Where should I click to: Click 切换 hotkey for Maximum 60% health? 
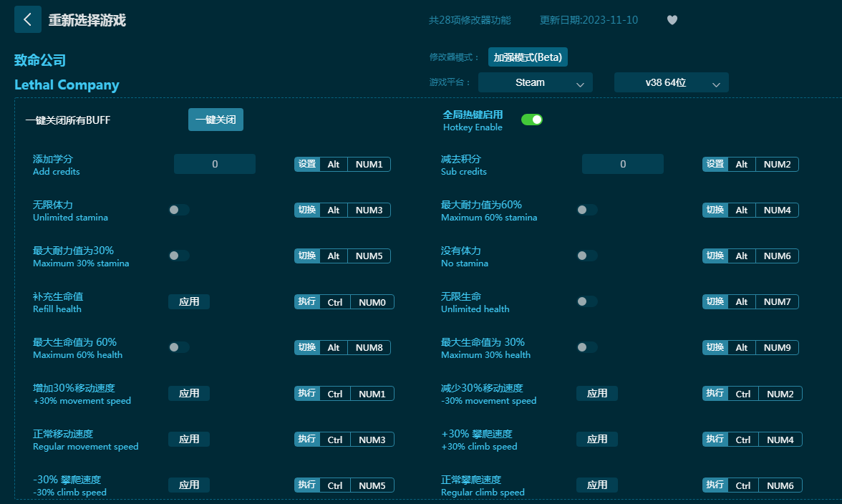click(307, 348)
